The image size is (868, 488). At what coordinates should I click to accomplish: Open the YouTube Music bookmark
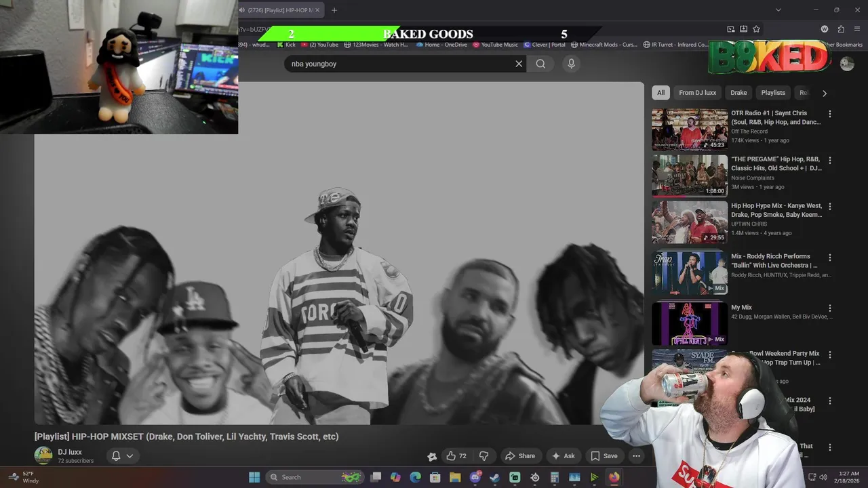coord(495,45)
